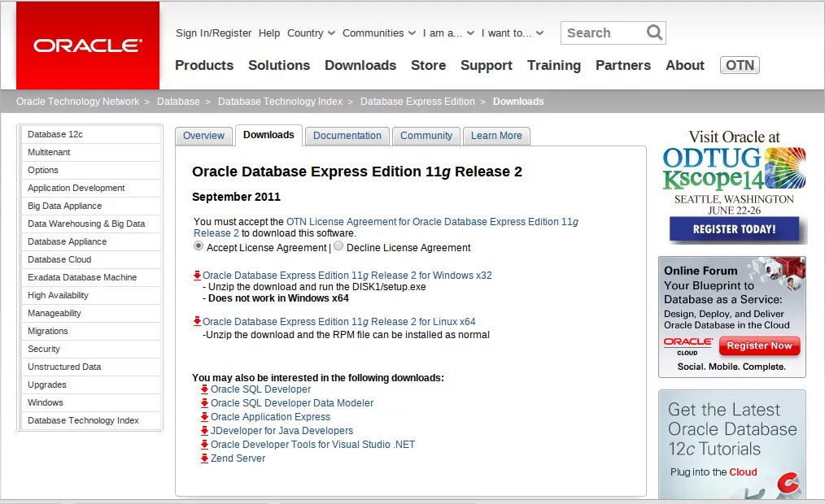The image size is (825, 504).
Task: Open About in main navigation
Action: click(x=684, y=65)
